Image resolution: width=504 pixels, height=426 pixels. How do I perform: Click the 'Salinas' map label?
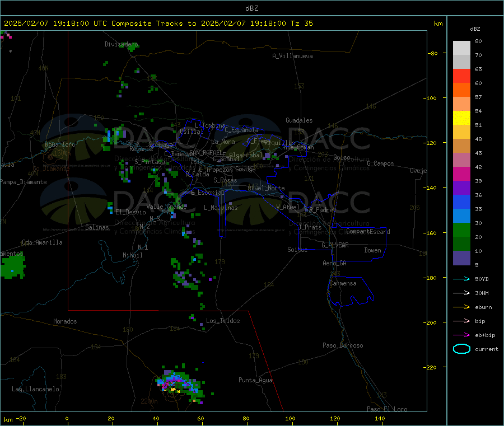[97, 227]
